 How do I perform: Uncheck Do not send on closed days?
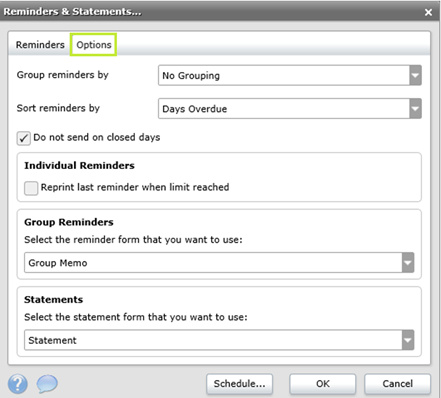click(24, 138)
